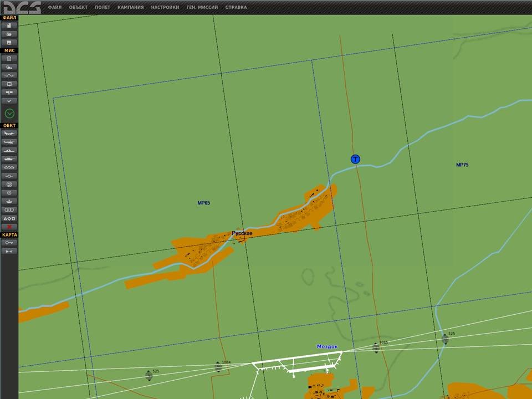The height and width of the screenshot is (399, 532).
Task: Open the ОБЪЕКТ menu
Action: pyautogui.click(x=78, y=7)
